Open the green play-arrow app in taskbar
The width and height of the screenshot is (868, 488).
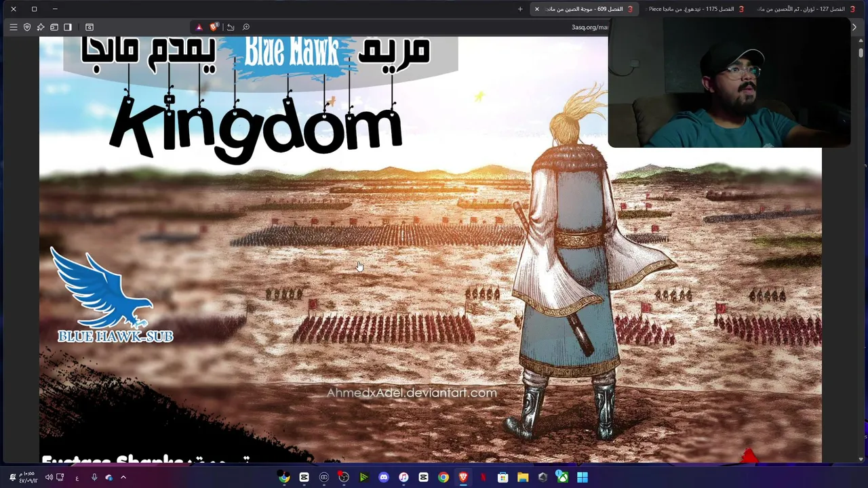point(364,477)
